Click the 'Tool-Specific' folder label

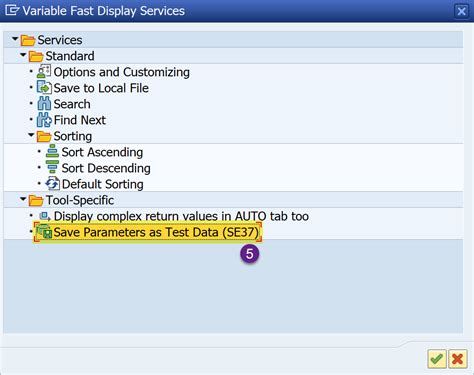pyautogui.click(x=80, y=200)
